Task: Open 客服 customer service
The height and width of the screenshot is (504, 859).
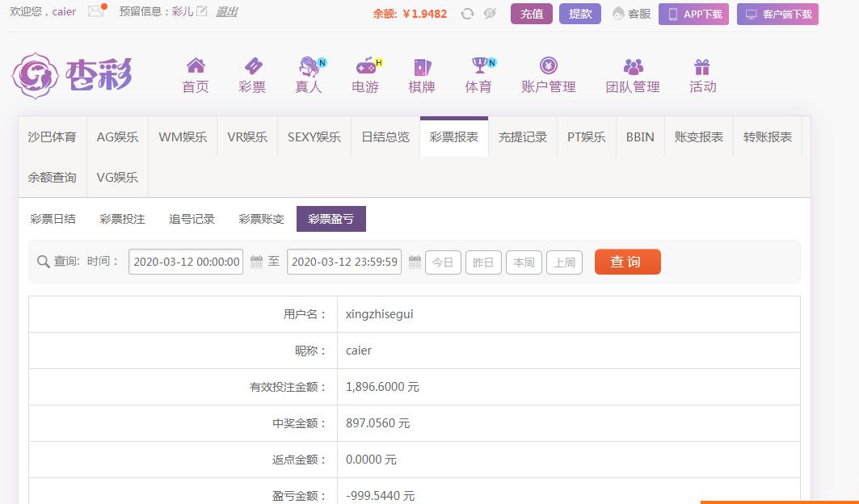Action: point(632,14)
